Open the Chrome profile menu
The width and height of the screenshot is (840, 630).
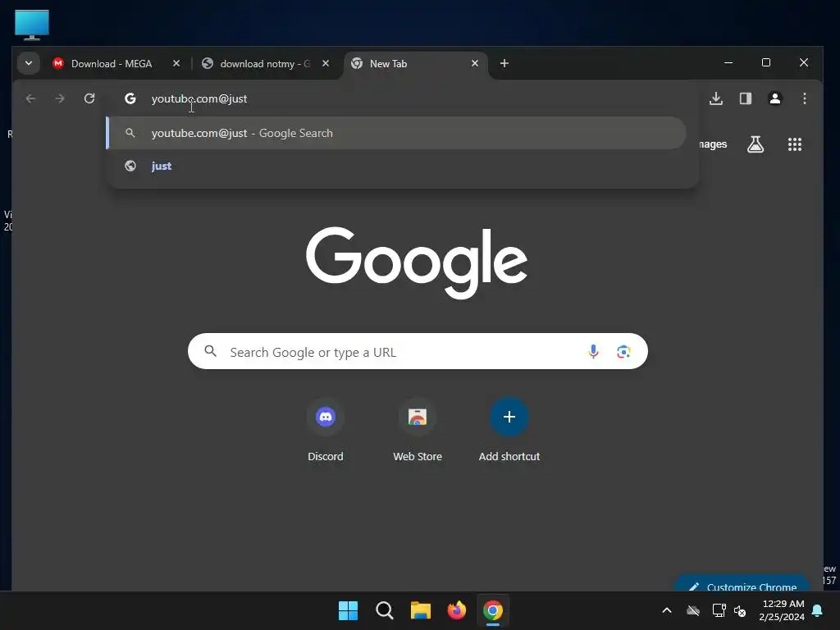[775, 98]
